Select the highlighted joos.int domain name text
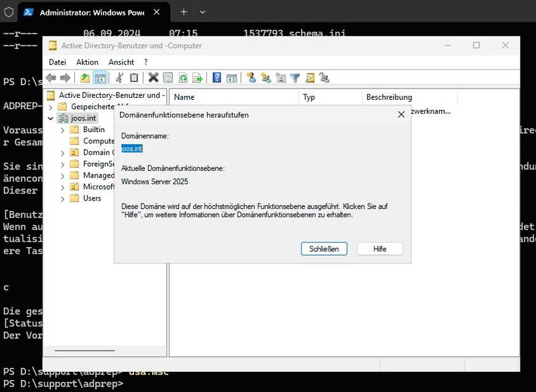536x392 pixels. point(131,149)
